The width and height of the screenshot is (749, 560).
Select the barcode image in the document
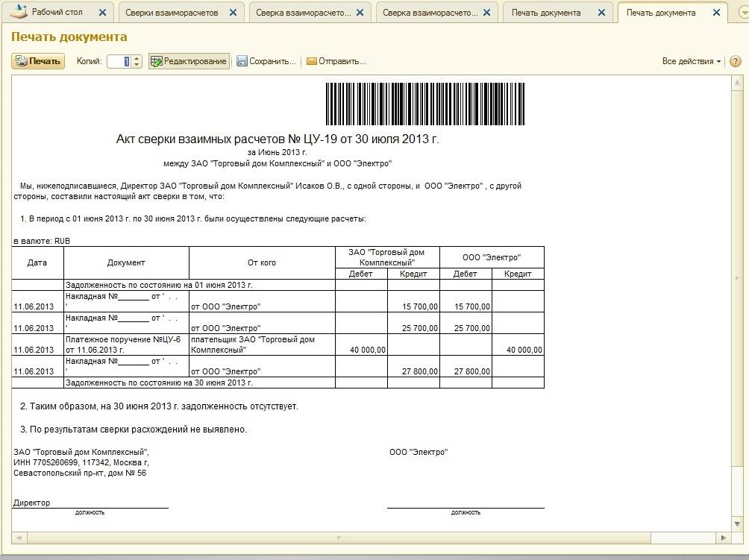point(425,104)
